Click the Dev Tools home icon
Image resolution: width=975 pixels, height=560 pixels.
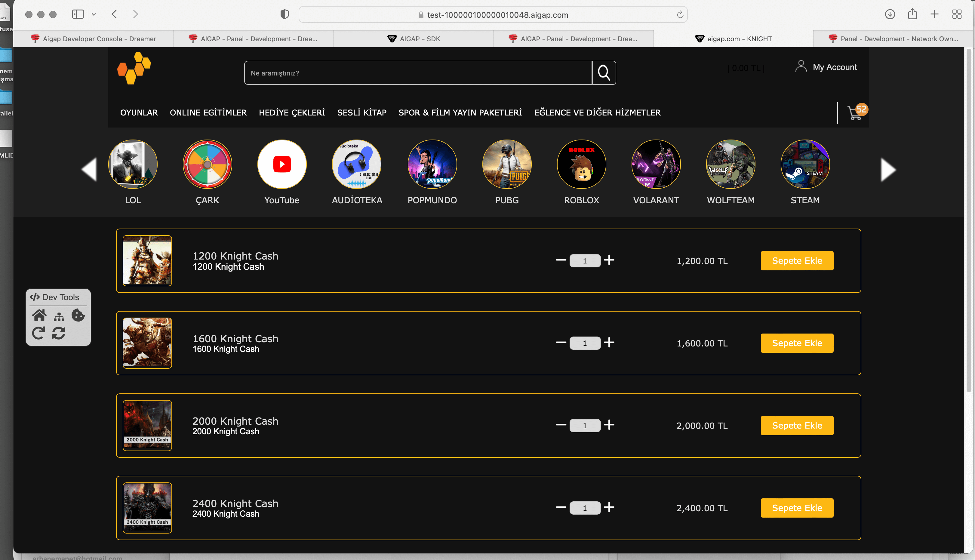click(x=39, y=315)
